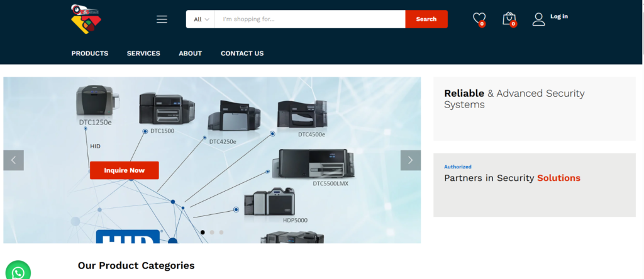Select the first carousel dot
Viewport: 644px width, 279px height.
pos(203,232)
